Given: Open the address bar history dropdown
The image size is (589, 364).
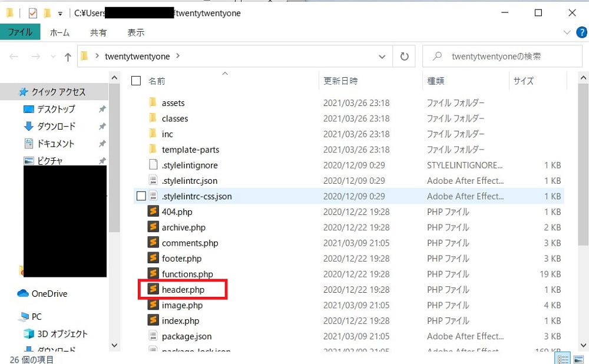Looking at the screenshot, I should [x=383, y=56].
